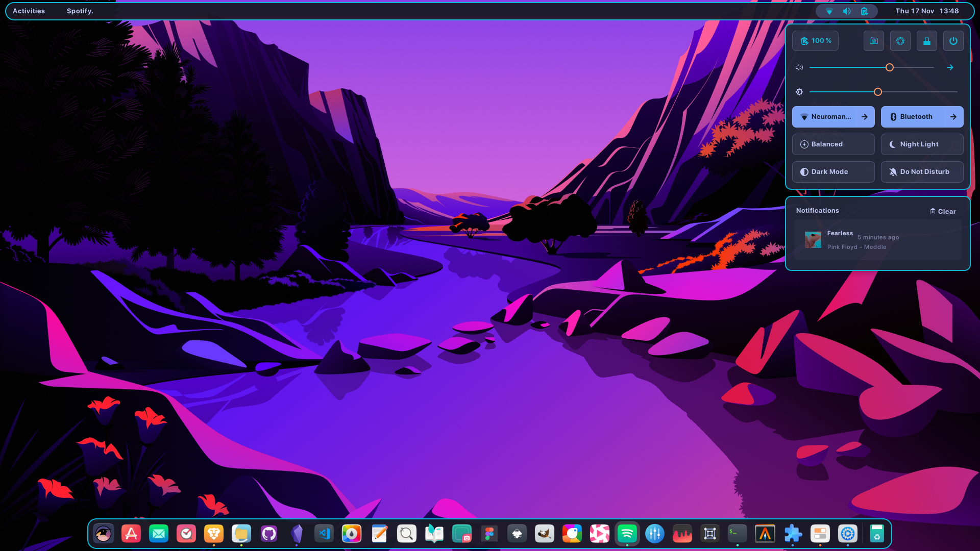Open the power off menu
This screenshot has height=551, width=980.
[x=953, y=41]
